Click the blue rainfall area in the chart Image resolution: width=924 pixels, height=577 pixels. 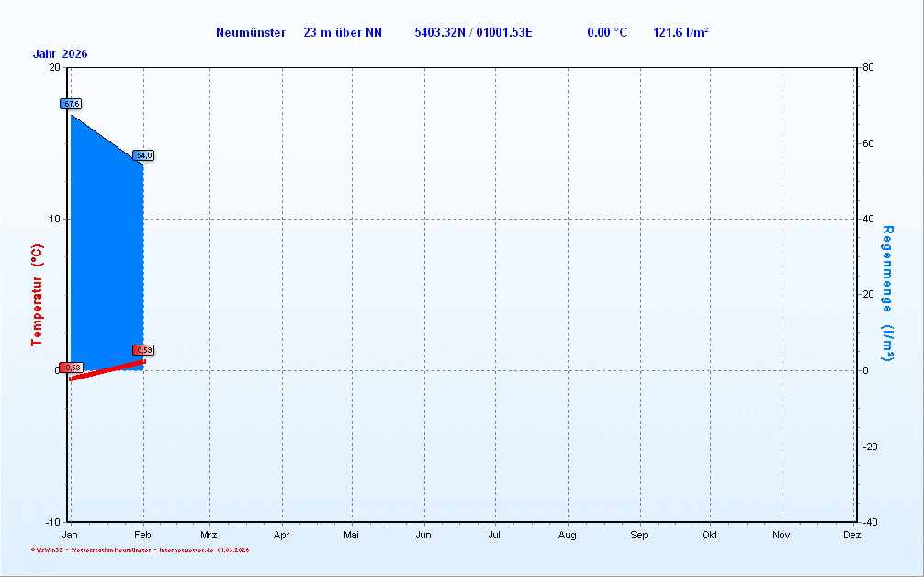pos(106,248)
